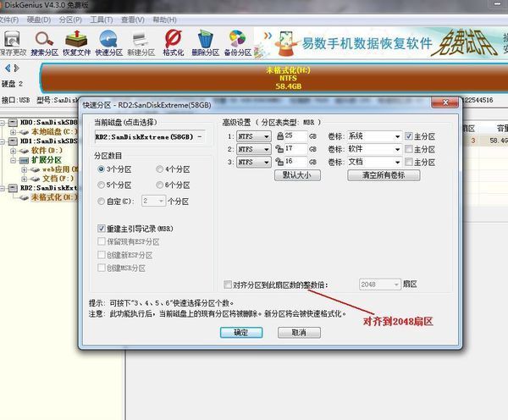Viewport: 508px width, 420px height.
Task: Click the Format (格式化) toolbar icon
Action: 174,43
